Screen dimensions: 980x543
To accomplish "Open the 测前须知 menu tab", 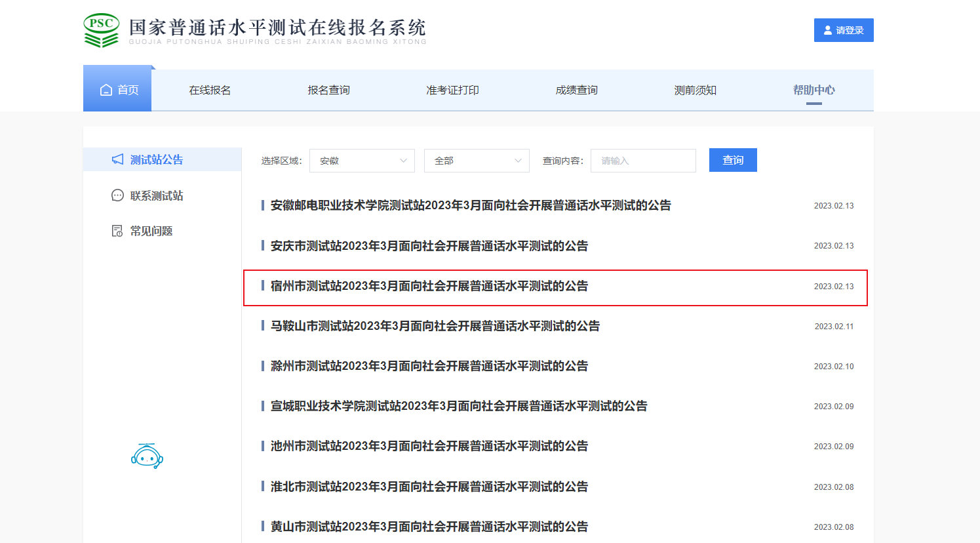I will [x=696, y=90].
